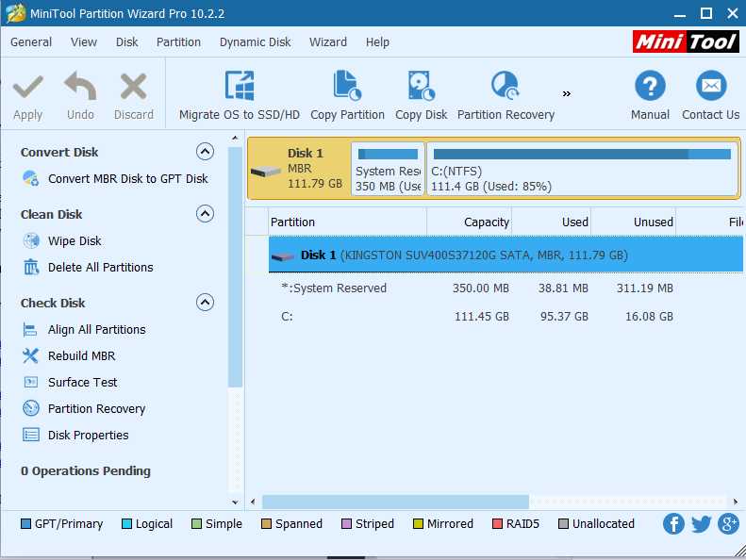Screen dimensions: 746x560
Task: Click the Unused column header
Action: (633, 222)
